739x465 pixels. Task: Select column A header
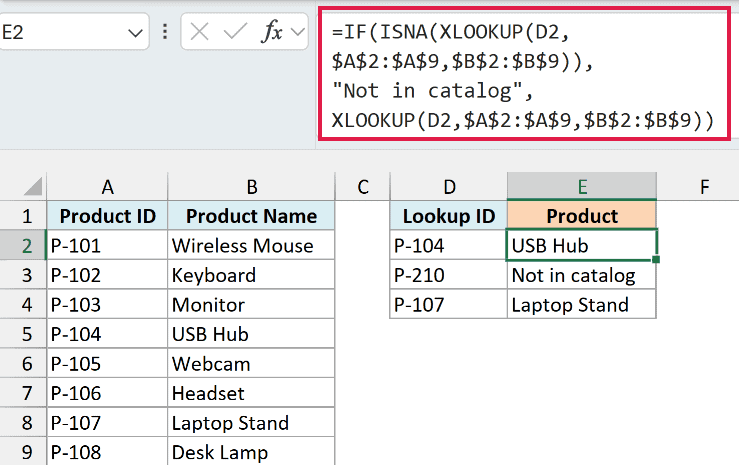pyautogui.click(x=107, y=187)
